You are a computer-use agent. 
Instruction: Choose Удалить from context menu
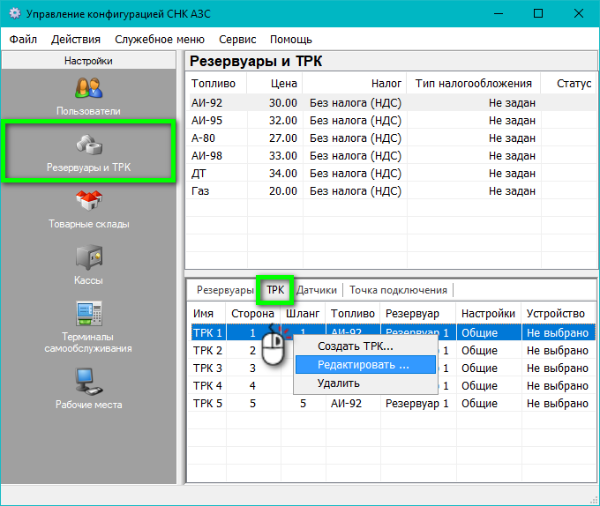[x=338, y=383]
